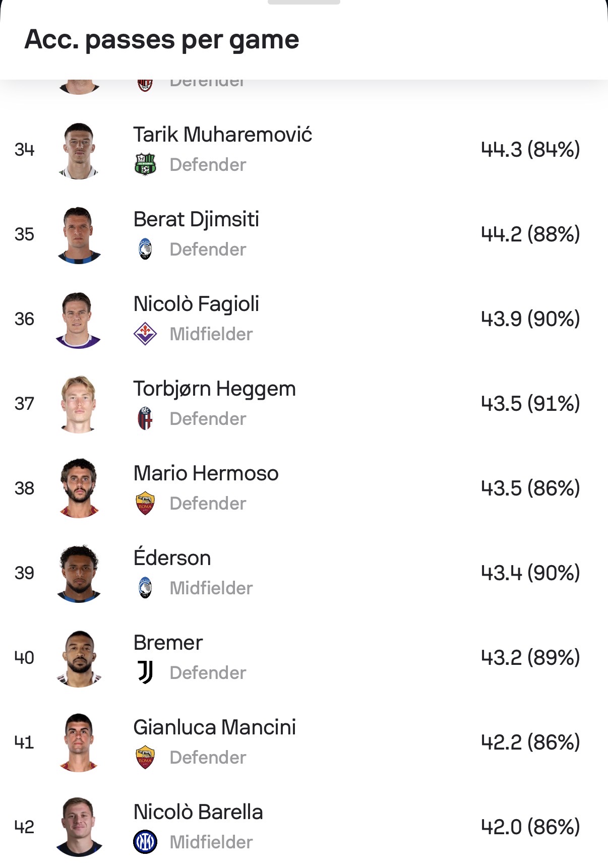608x868 pixels.
Task: Tap the Sassuolo crest under Tarik Muharemović
Action: point(145,165)
